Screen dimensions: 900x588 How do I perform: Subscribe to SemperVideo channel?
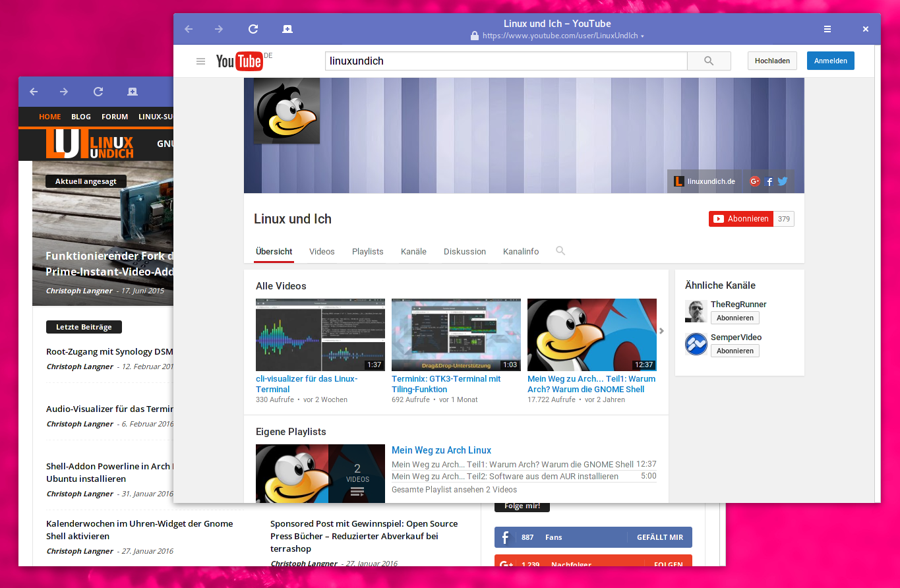click(735, 351)
